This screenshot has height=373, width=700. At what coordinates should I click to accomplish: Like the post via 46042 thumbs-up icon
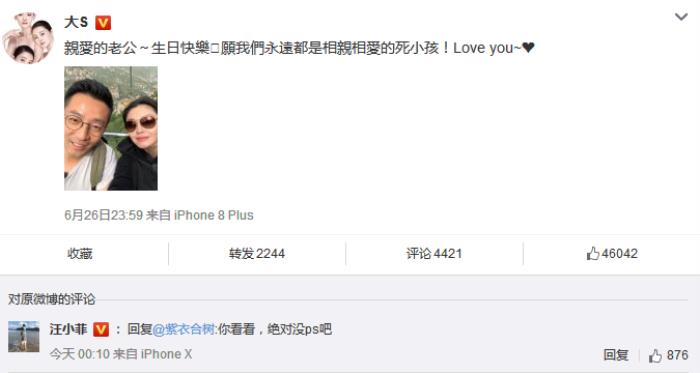click(593, 254)
